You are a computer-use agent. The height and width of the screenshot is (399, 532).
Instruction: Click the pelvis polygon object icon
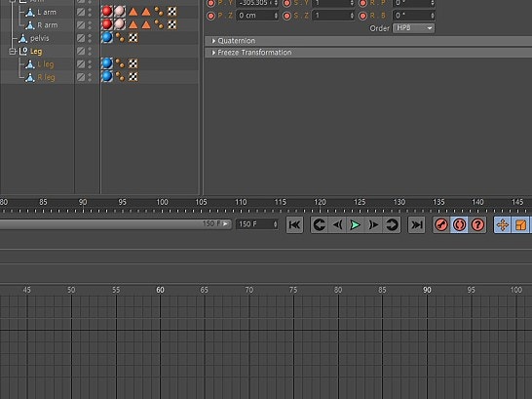tap(23, 38)
